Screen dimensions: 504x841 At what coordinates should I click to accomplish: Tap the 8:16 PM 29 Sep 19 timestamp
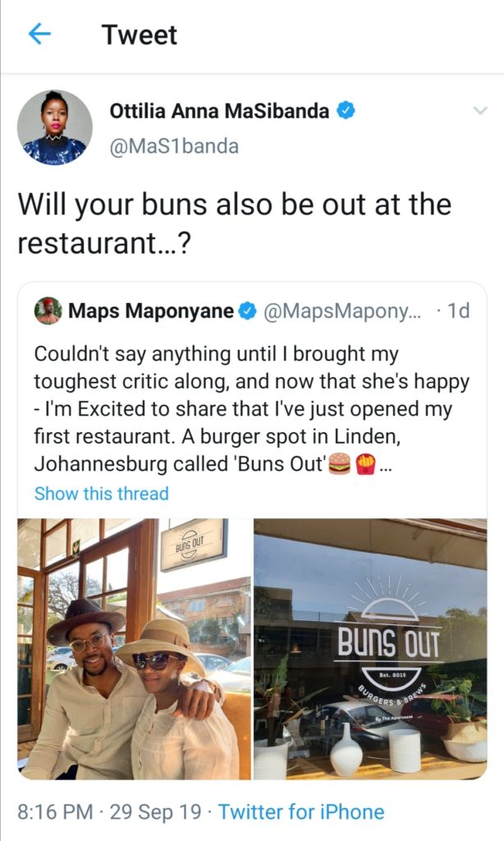click(x=109, y=811)
